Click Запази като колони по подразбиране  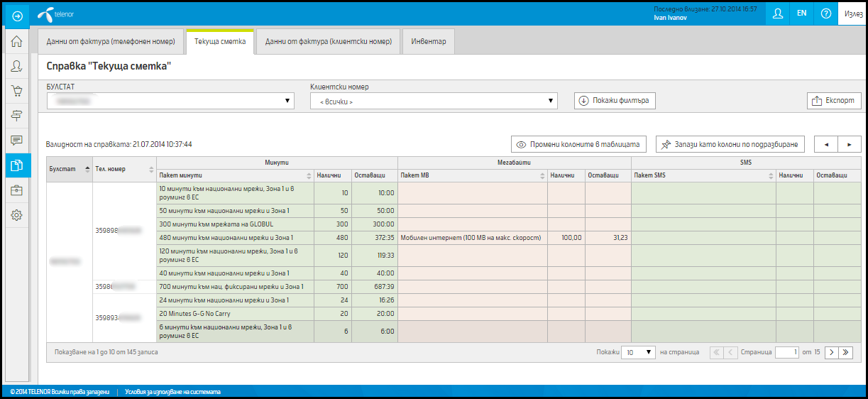coord(730,145)
